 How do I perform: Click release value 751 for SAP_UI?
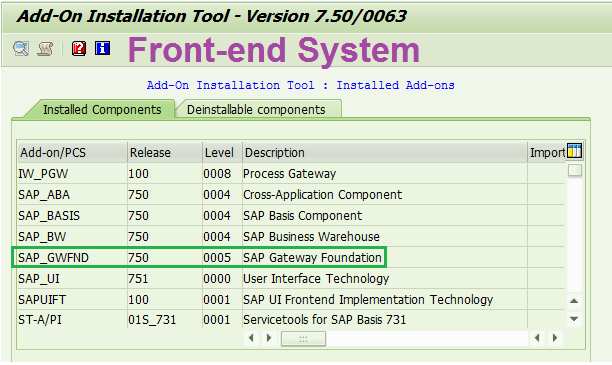coord(138,279)
